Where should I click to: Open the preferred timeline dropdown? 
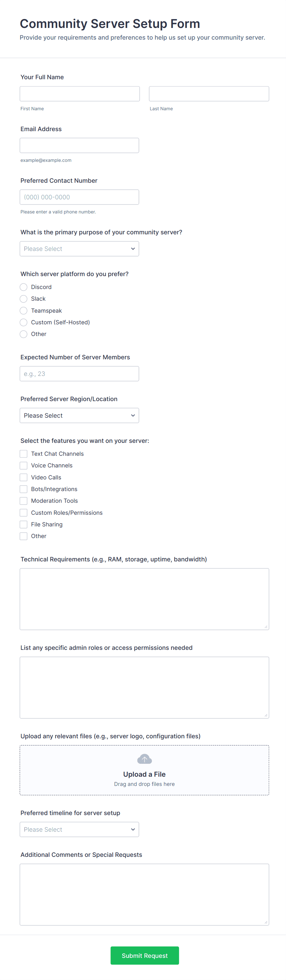[79, 829]
